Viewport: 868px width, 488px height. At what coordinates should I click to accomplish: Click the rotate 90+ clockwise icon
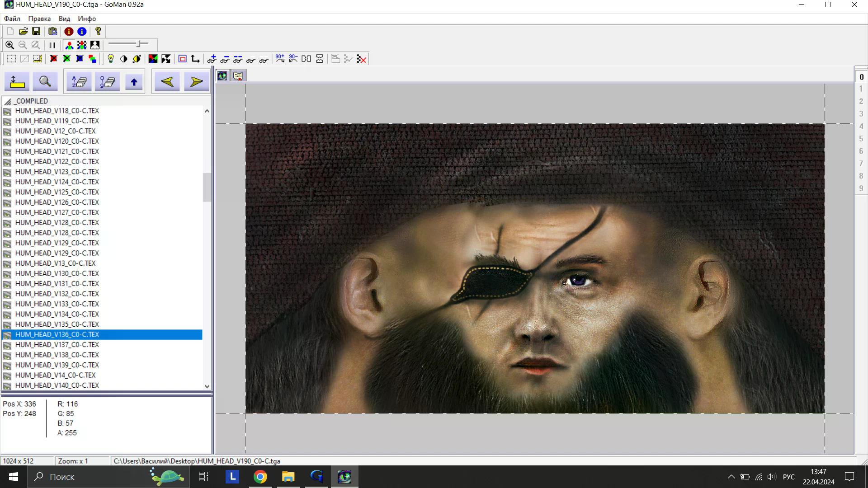click(280, 59)
